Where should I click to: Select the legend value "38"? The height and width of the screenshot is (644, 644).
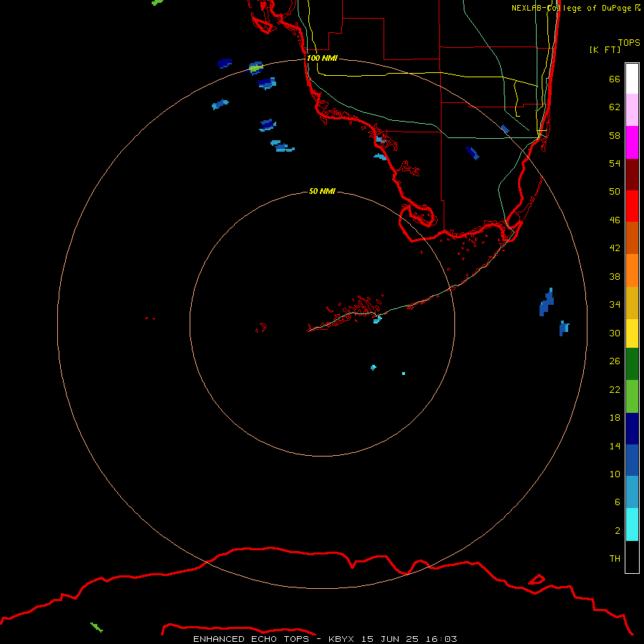[615, 276]
